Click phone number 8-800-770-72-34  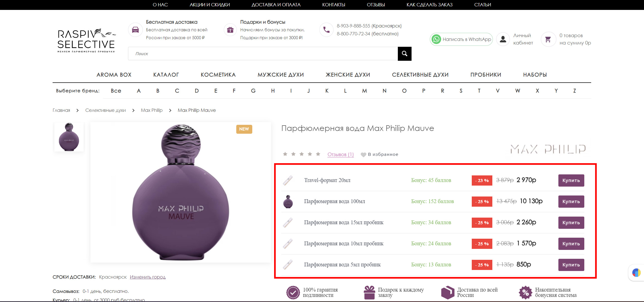(x=353, y=34)
